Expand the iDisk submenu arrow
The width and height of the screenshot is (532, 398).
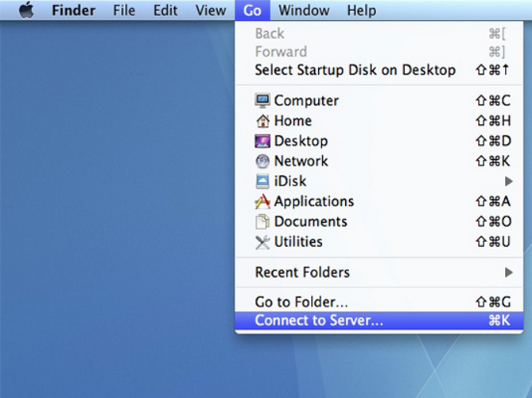point(508,181)
